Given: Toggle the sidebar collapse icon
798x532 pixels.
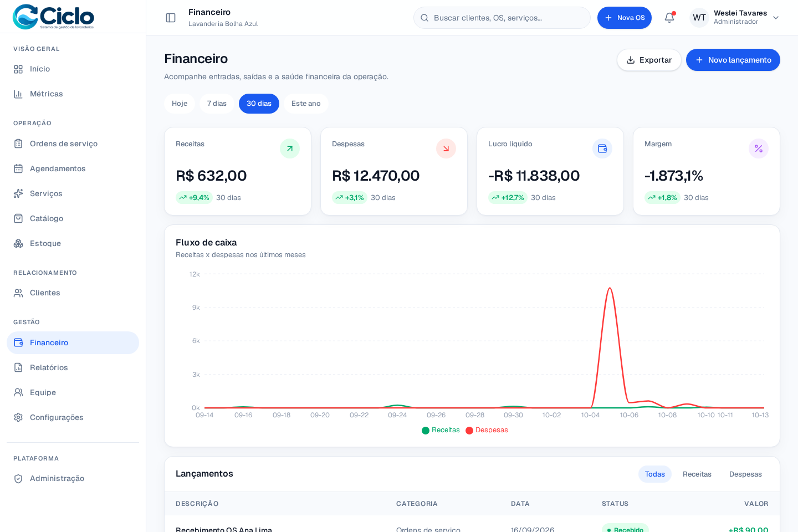Looking at the screenshot, I should (x=171, y=18).
